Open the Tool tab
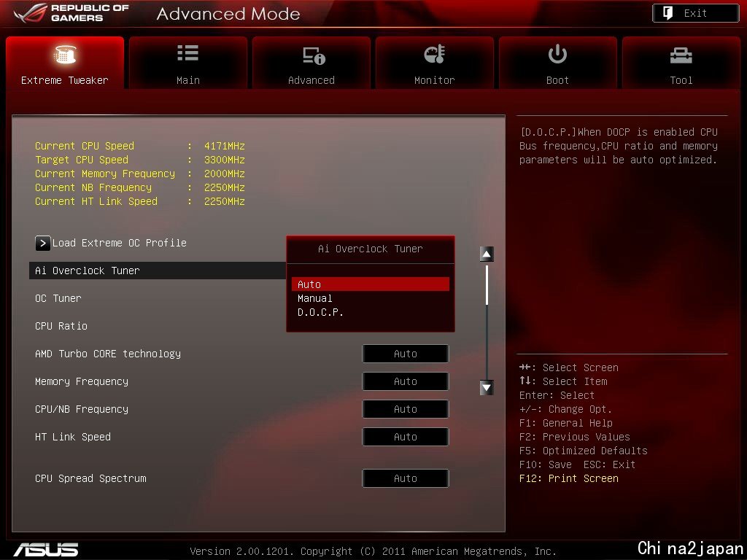 click(x=681, y=63)
